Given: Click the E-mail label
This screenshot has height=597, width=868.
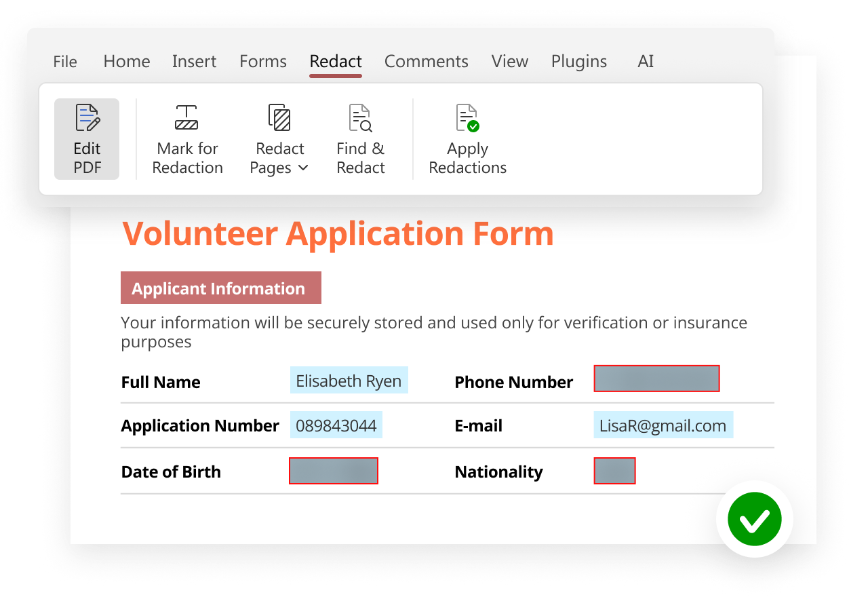Looking at the screenshot, I should tap(479, 426).
